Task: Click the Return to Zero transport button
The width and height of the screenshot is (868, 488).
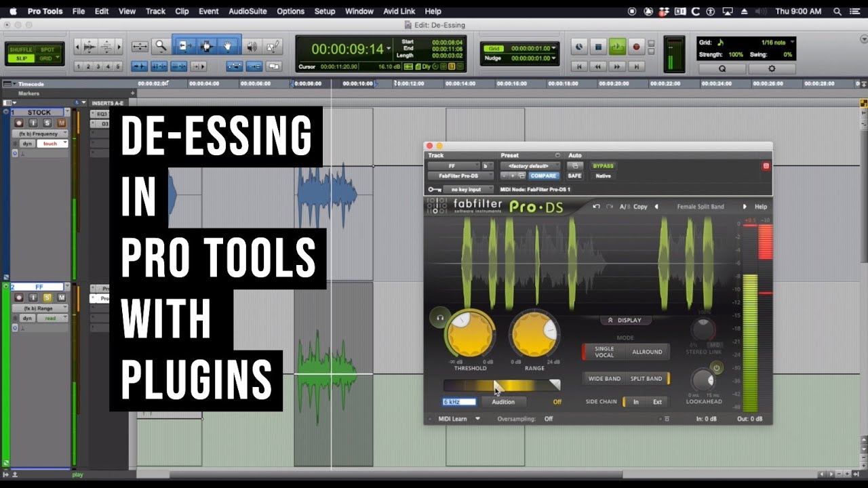Action: click(x=578, y=66)
